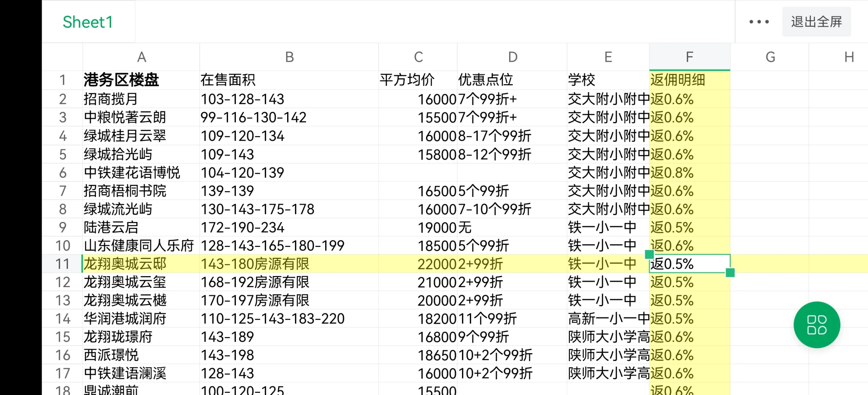Select row 15 header number
Image resolution: width=868 pixels, height=395 pixels.
(63, 337)
